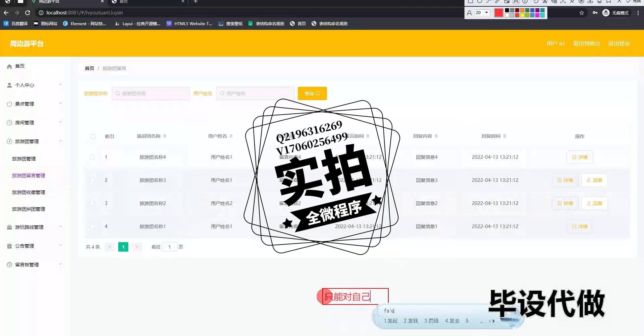The height and width of the screenshot is (336, 644).
Task: Expand the 留言板管理 sidebar menu
Action: (x=61, y=264)
